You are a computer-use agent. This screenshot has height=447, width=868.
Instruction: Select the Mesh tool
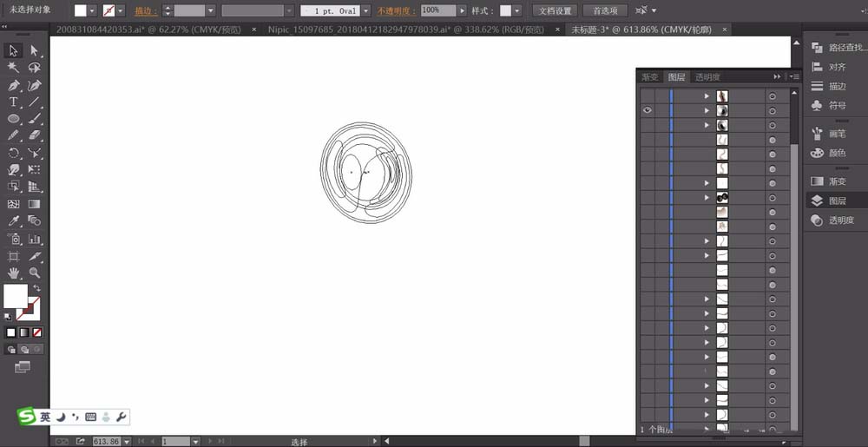(x=13, y=204)
